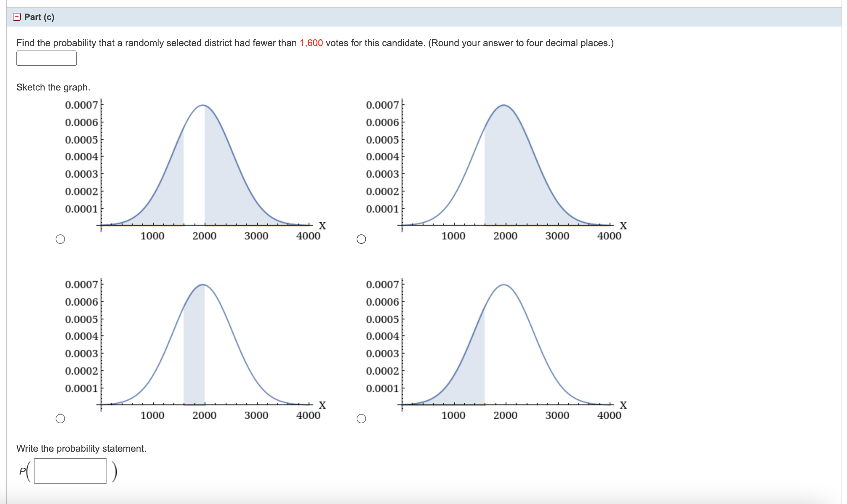
Task: Click the red 1,600 value in the question
Action: click(311, 43)
